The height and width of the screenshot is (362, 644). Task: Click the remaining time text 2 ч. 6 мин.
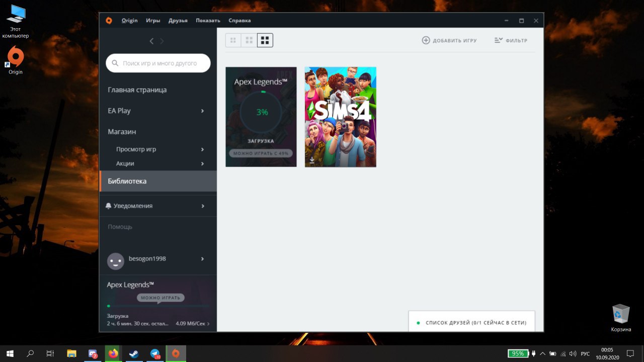coord(137,324)
